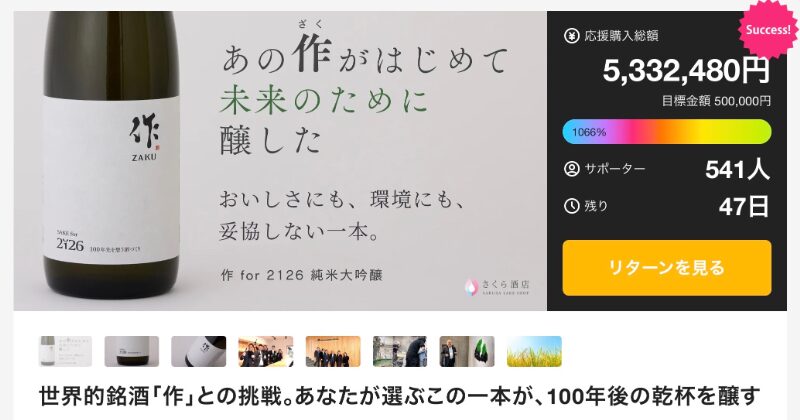Click the pink Success! badge
The image size is (800, 420).
pos(768,29)
